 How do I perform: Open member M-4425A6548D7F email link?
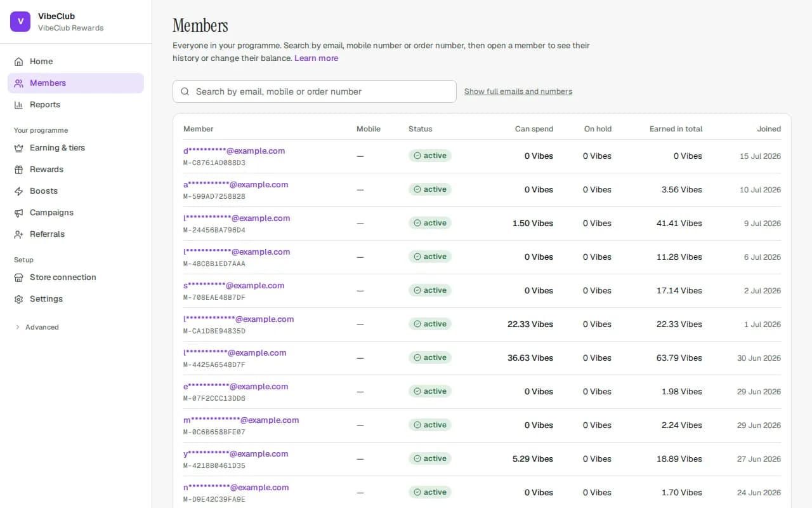coord(235,353)
